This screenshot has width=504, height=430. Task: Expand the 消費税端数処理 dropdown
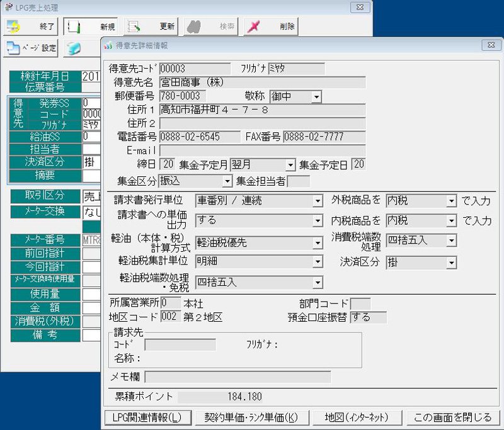(x=450, y=240)
